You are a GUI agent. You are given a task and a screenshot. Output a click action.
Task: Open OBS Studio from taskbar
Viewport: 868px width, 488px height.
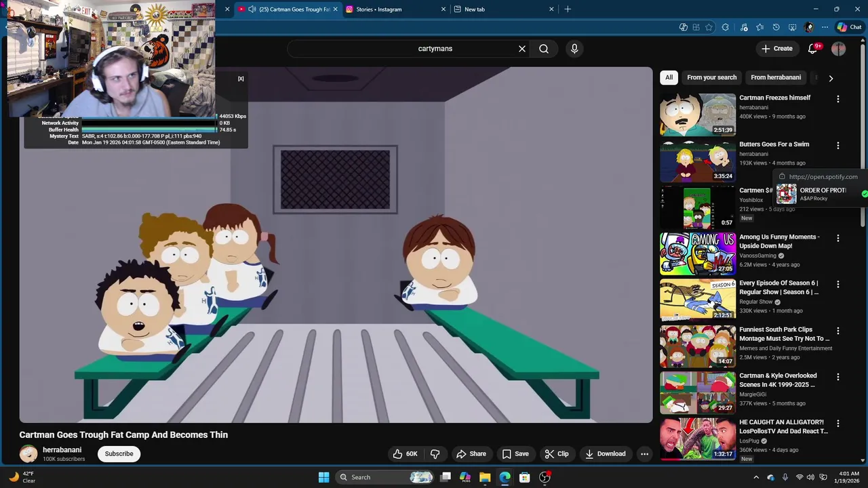[x=545, y=477]
